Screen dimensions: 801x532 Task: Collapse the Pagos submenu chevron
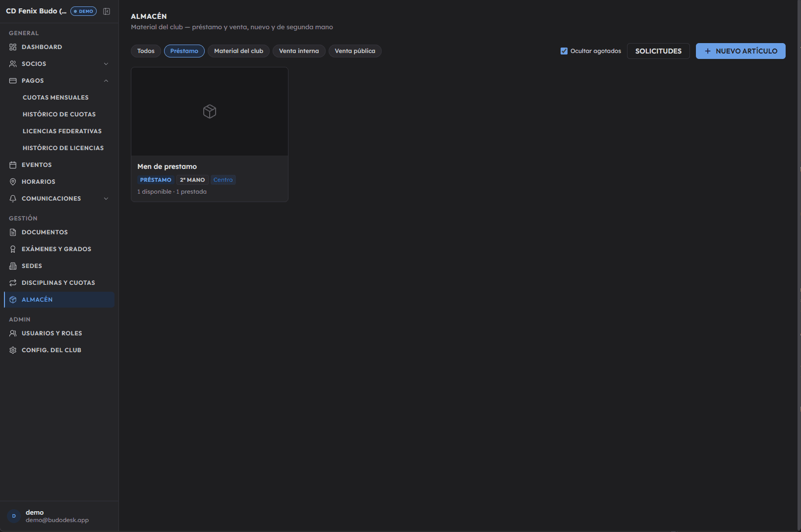(x=106, y=81)
